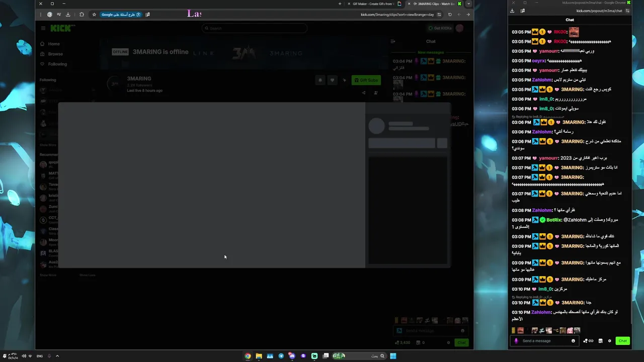Open a new tab with the plus button
The height and width of the screenshot is (362, 644).
point(340,4)
